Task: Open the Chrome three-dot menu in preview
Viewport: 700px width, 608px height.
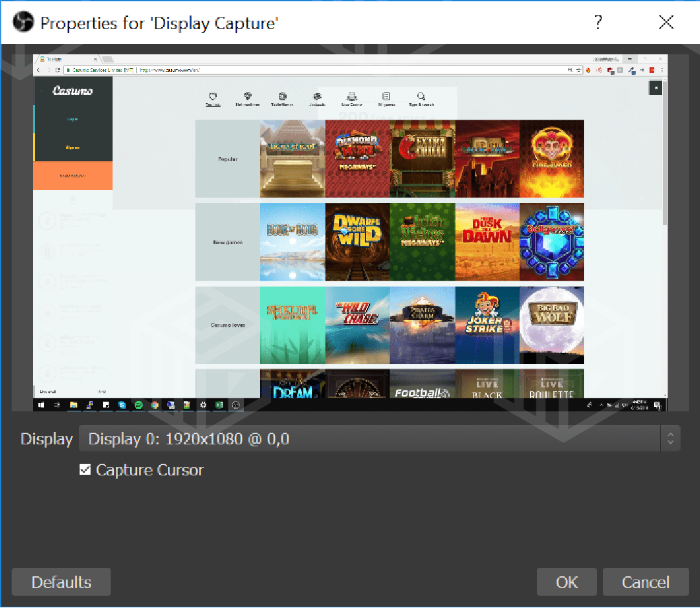Action: coord(662,70)
